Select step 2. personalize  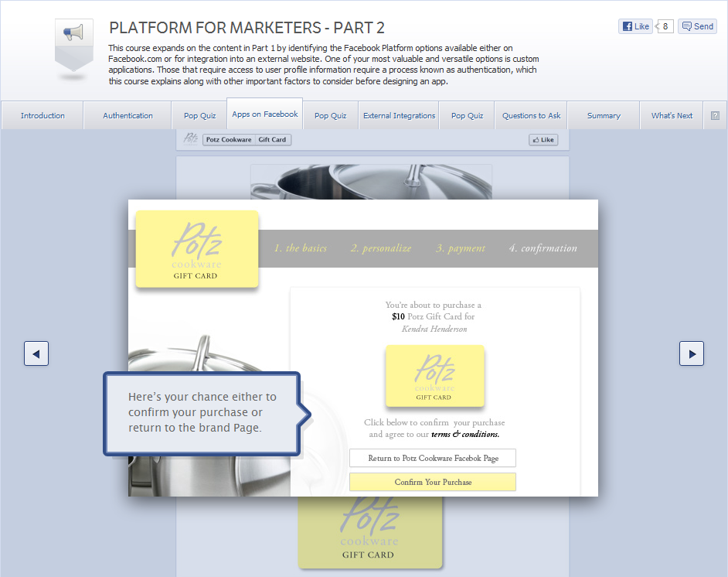381,248
